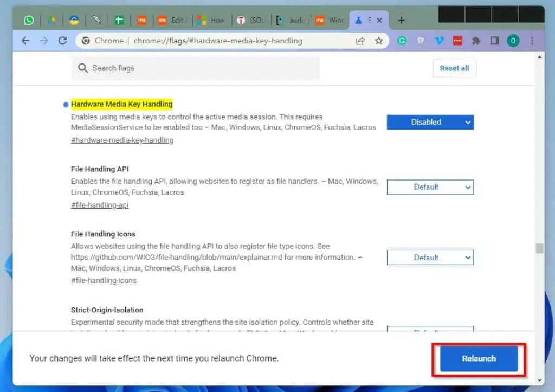Switch to the WhatsApp tab
Viewport: 555px width, 392px height.
coord(28,20)
